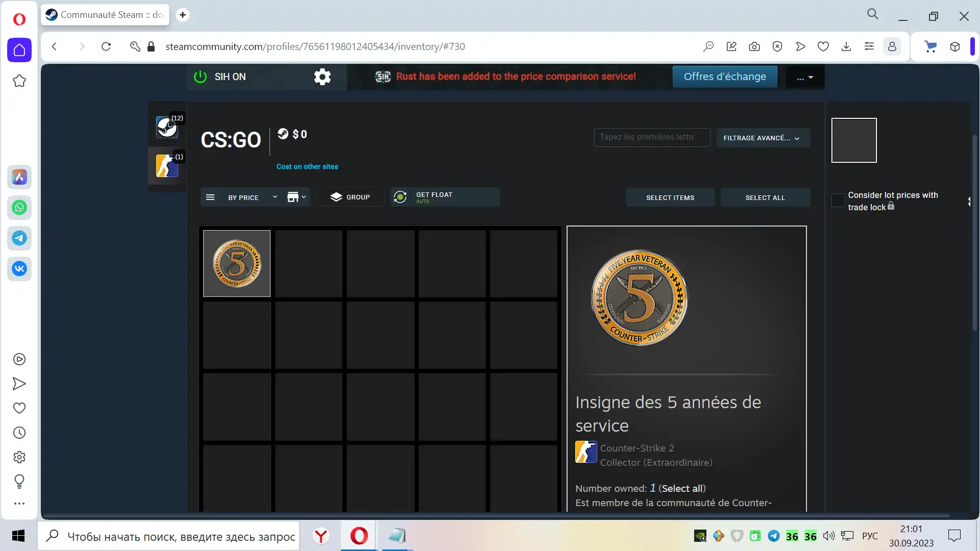Viewport: 980px width, 551px height.
Task: Open SIH extension settings gear
Action: (322, 77)
